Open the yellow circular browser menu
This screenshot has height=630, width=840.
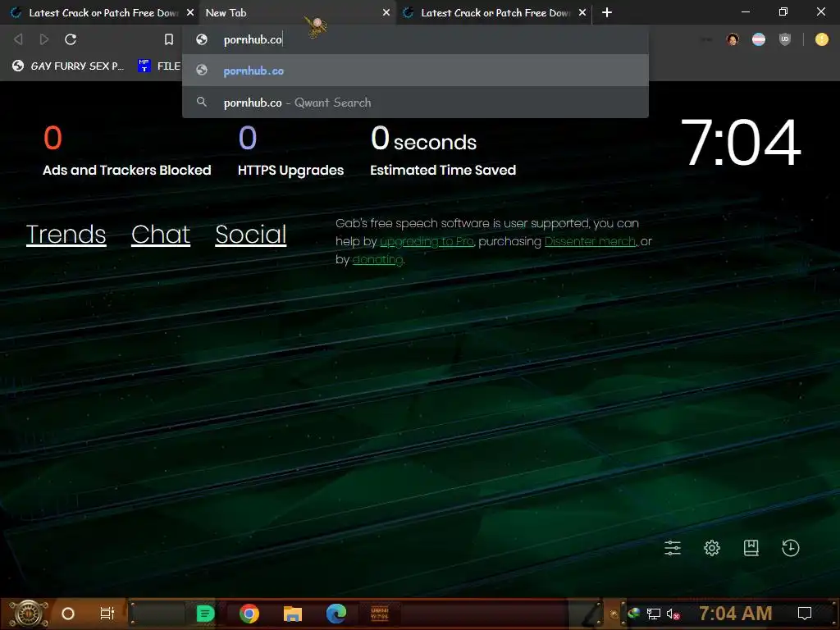coord(821,39)
